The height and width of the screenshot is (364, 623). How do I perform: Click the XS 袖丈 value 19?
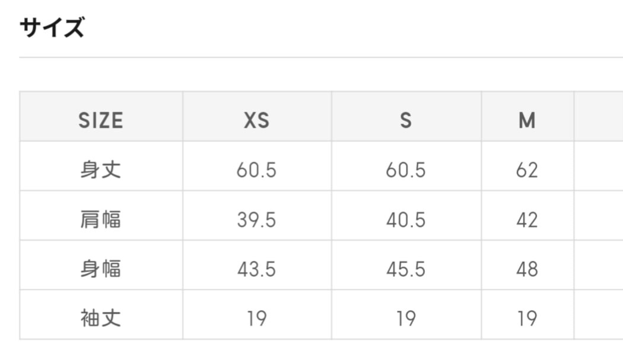click(x=256, y=319)
